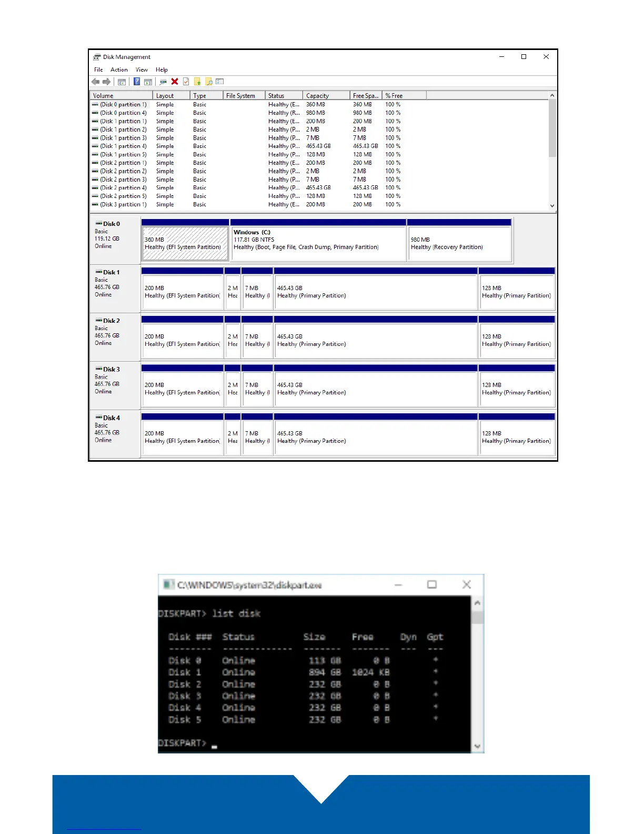
Task: Click the volume list vertical scrollbar thumb
Action: (552, 128)
